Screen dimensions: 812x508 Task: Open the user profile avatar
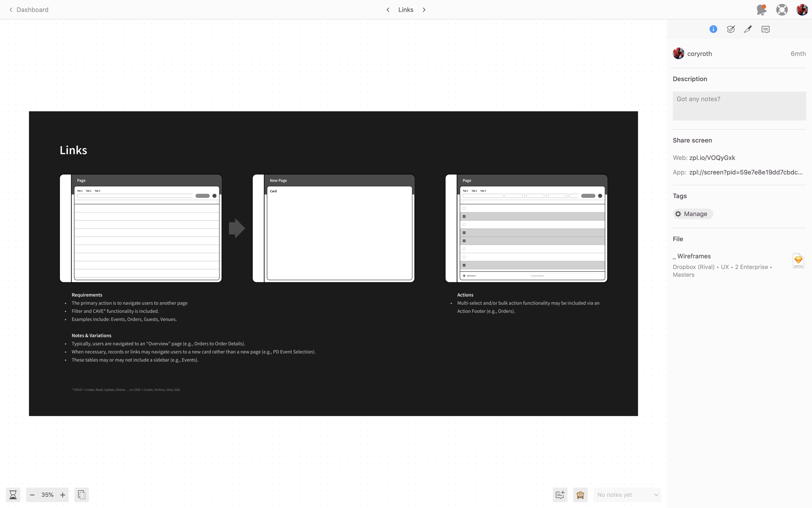tap(802, 10)
